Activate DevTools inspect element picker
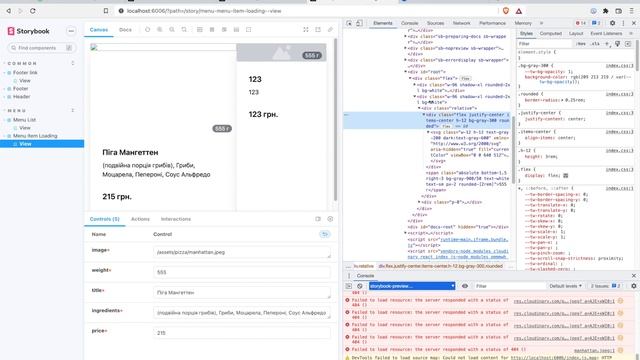This screenshot has width=640, height=360. (349, 23)
